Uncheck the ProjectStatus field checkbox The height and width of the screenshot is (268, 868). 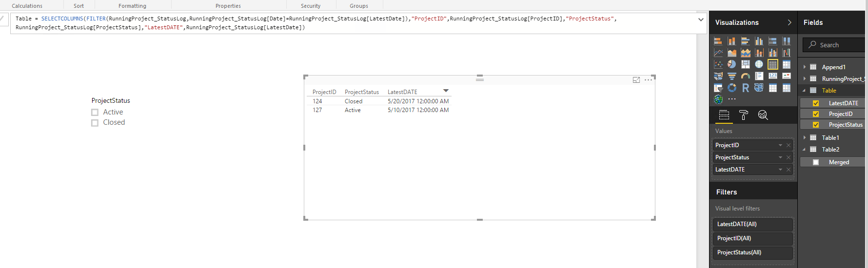click(816, 125)
